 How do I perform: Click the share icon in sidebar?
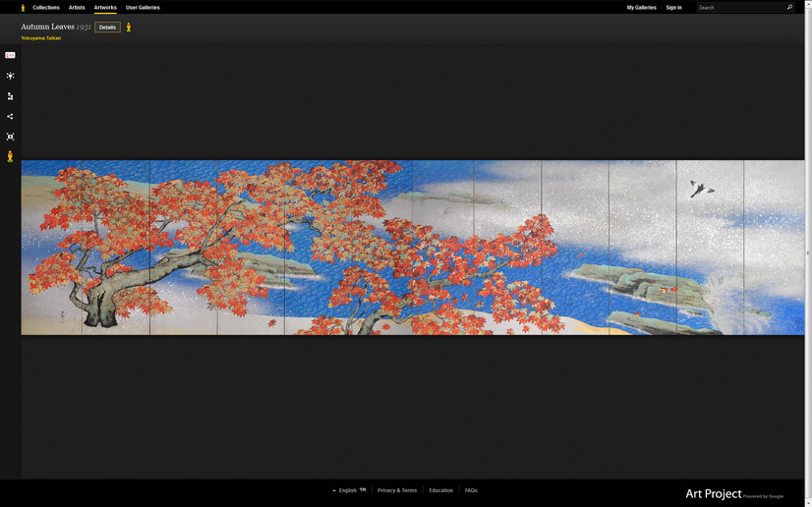10,116
